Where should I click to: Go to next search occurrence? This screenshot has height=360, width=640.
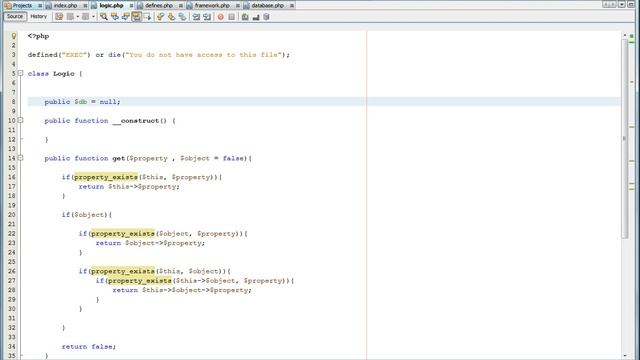(126, 17)
